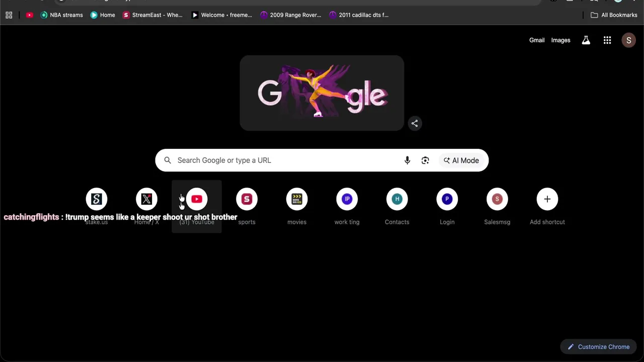Open Search Labs flask icon
The image size is (644, 362).
[586, 40]
